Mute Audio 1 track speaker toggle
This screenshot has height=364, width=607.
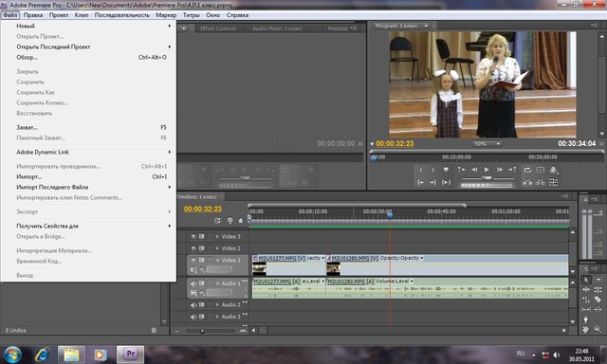click(x=193, y=283)
